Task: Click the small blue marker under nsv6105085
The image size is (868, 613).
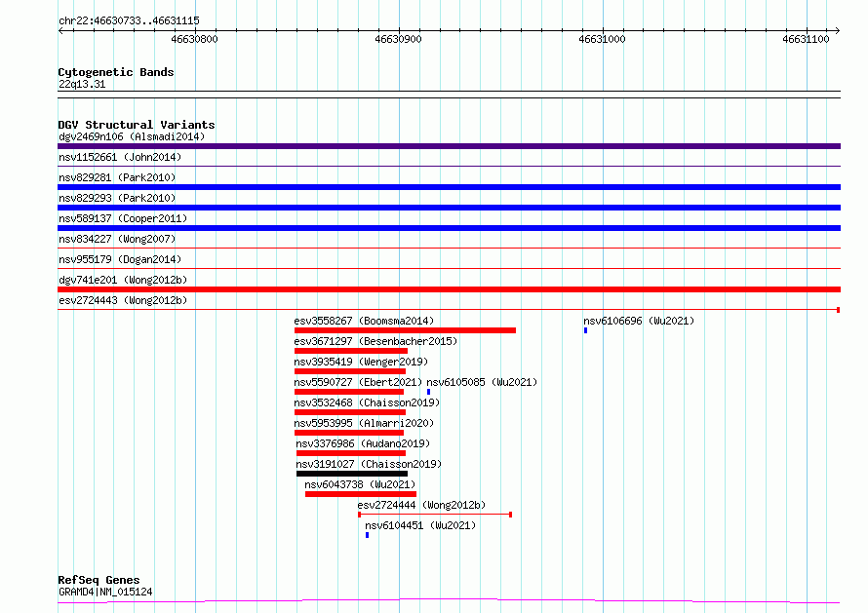Action: [x=428, y=392]
